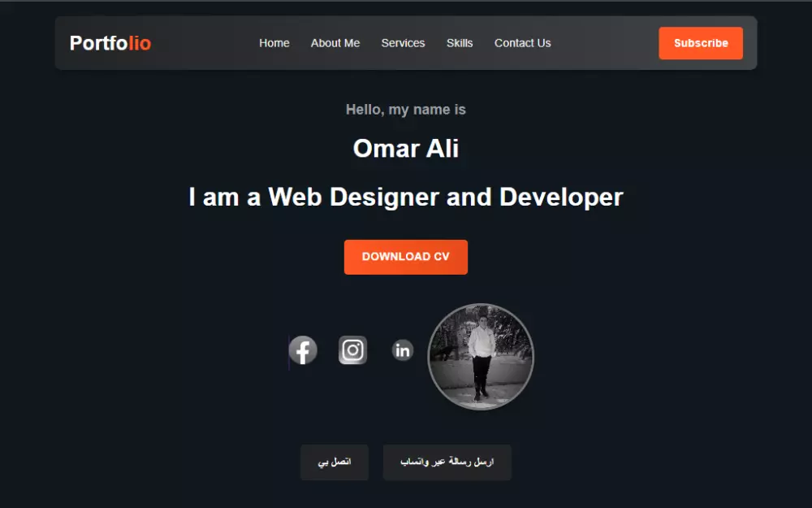Click the اتصل بي button
812x508 pixels.
335,462
